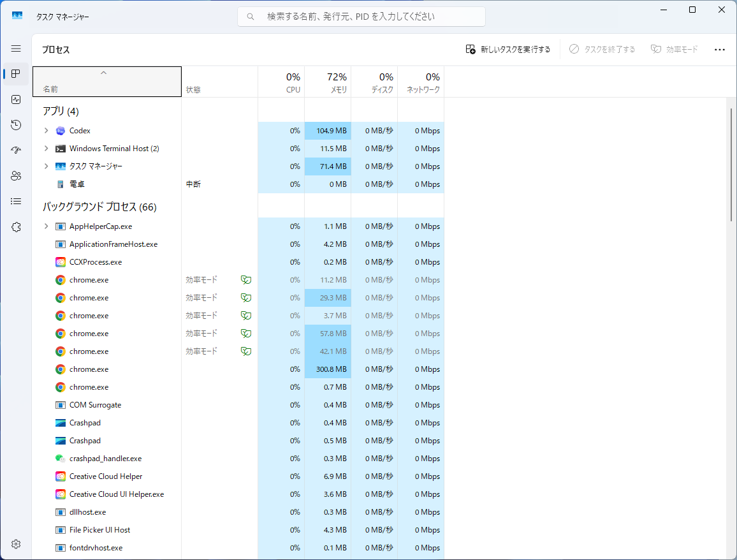
Task: Click efficiency leaf icon on 29.3 MB chrome row
Action: click(x=246, y=298)
